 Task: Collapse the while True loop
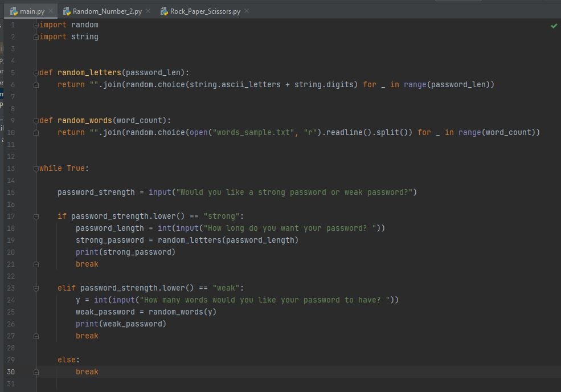(x=36, y=168)
